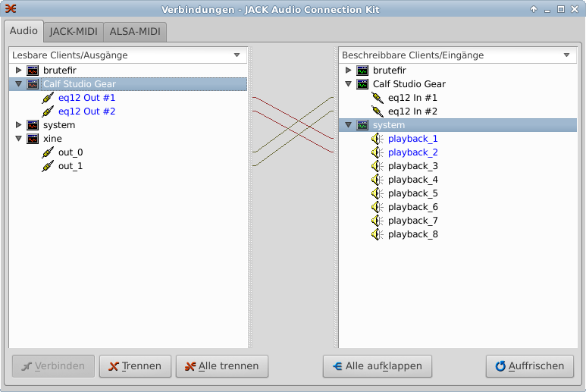Select the eq12 In #1 port label
The image size is (586, 392).
pyautogui.click(x=412, y=98)
